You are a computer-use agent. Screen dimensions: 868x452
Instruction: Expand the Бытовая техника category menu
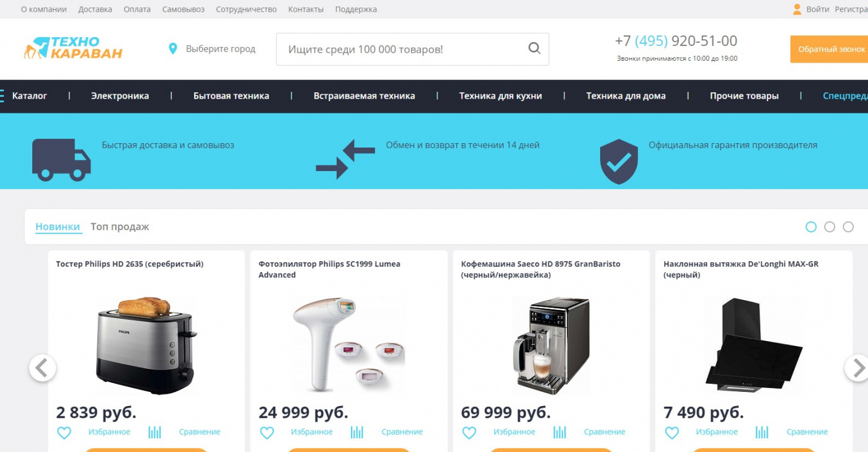tap(231, 96)
